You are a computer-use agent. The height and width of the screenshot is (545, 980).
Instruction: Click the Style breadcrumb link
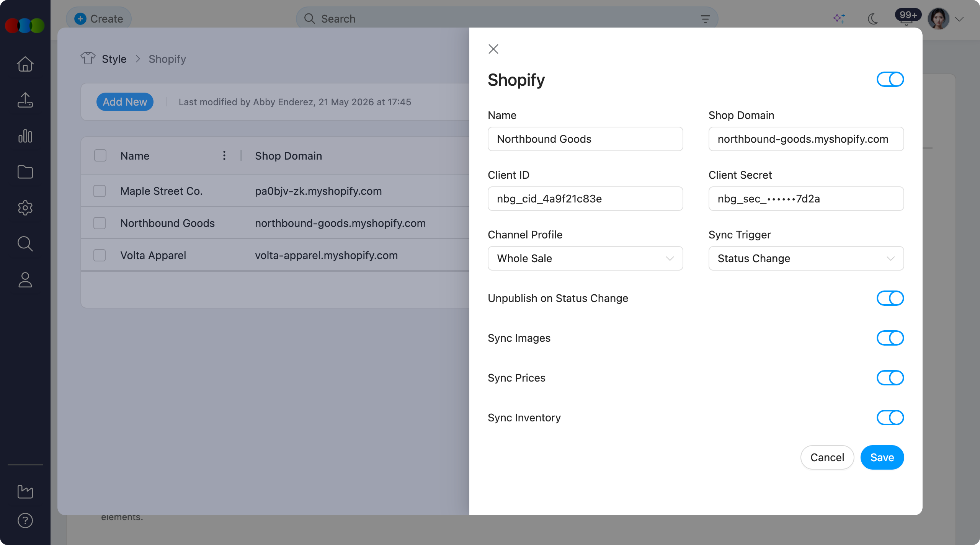114,59
